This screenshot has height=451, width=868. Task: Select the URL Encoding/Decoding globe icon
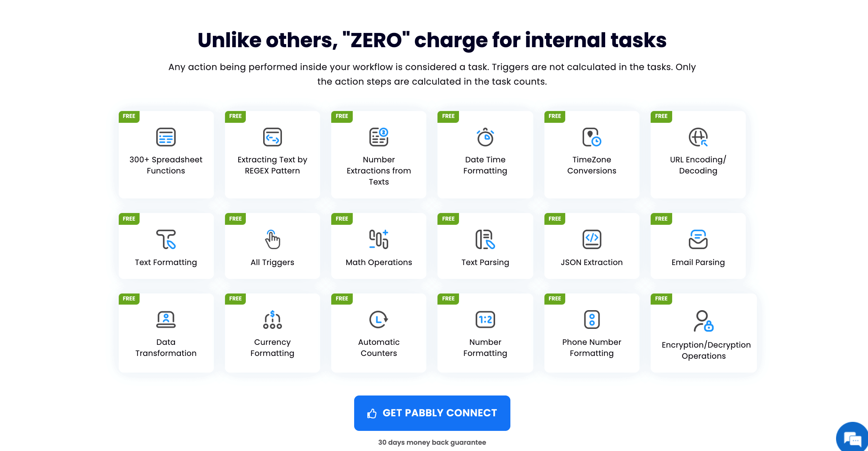698,137
